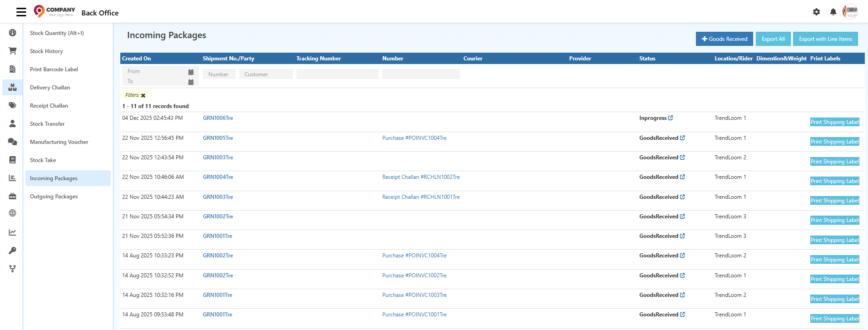Screen dimensions: 868x330
Task: Click Export with Line Items button
Action: 825,39
